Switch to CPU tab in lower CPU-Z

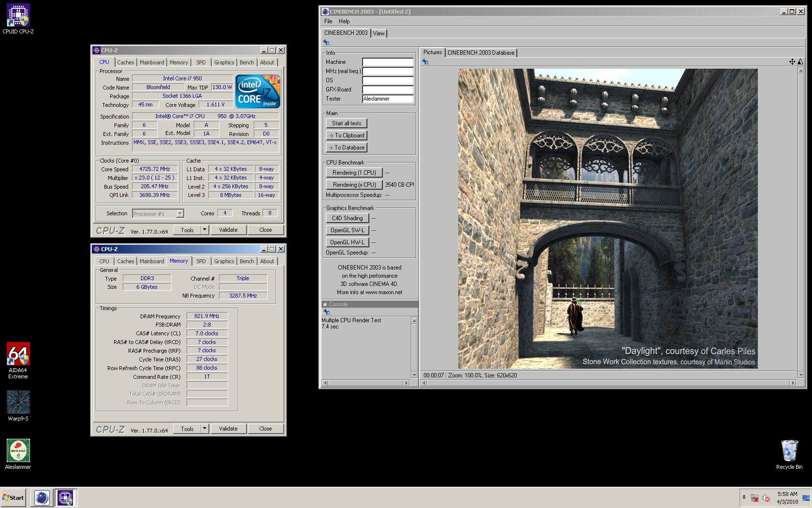[104, 261]
